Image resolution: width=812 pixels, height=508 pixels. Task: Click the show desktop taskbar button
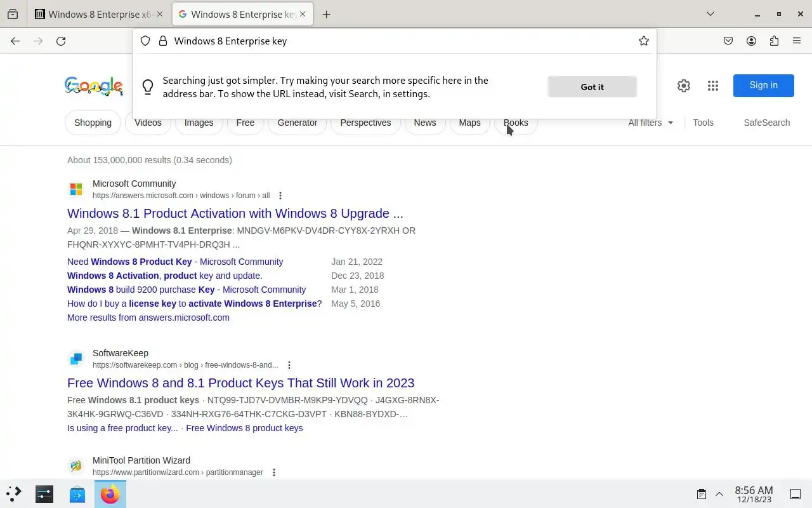pyautogui.click(x=795, y=494)
